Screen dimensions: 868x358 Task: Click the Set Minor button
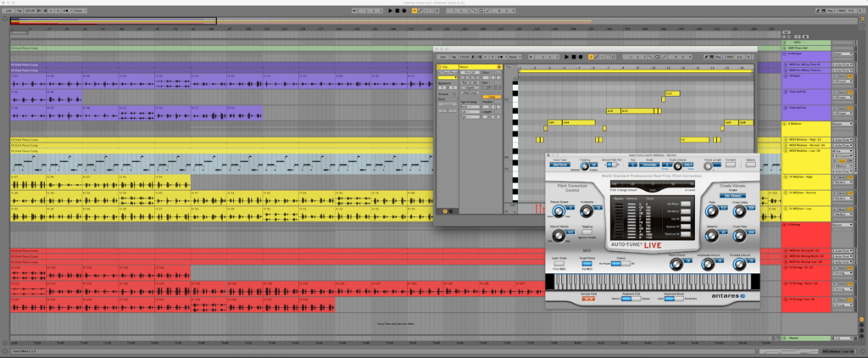coord(685,211)
